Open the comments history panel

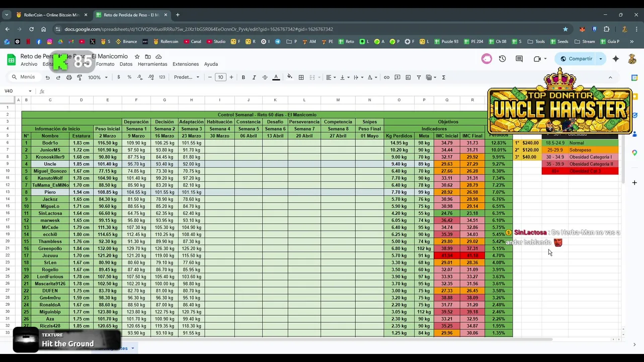[519, 59]
